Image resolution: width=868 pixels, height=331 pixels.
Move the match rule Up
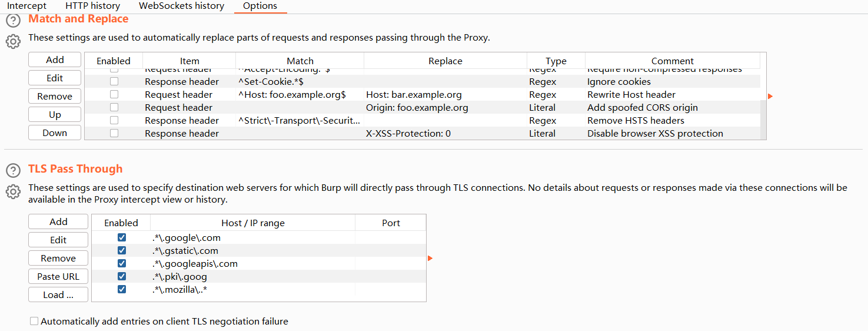click(x=55, y=114)
